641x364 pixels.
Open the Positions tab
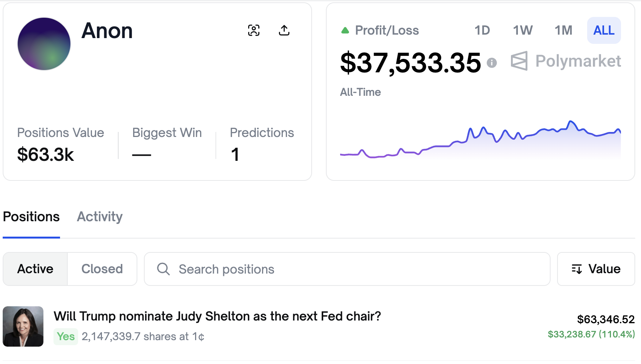pyautogui.click(x=31, y=217)
